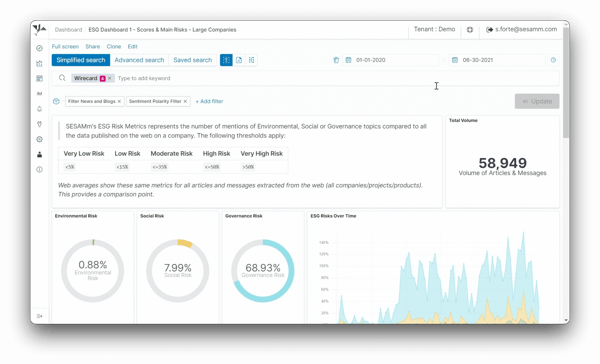
Task: Open the IM sidebar icon
Action: click(39, 94)
